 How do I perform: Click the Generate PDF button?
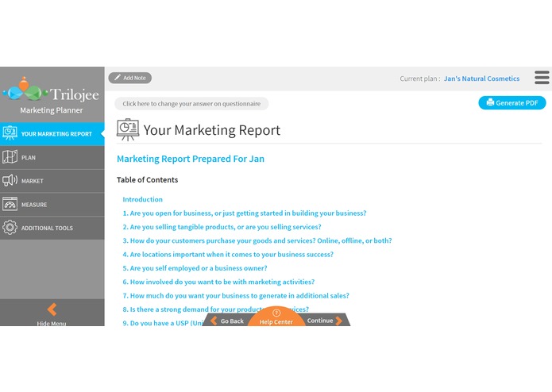tap(512, 102)
